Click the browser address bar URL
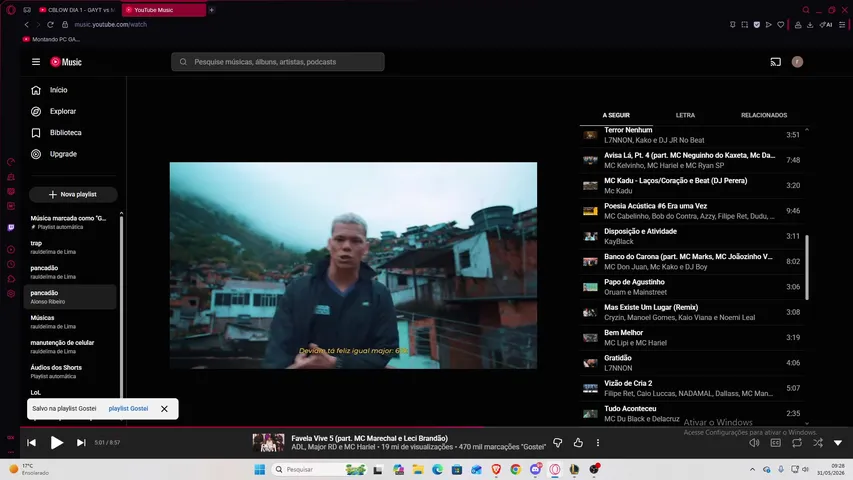853x480 pixels. tap(110, 24)
